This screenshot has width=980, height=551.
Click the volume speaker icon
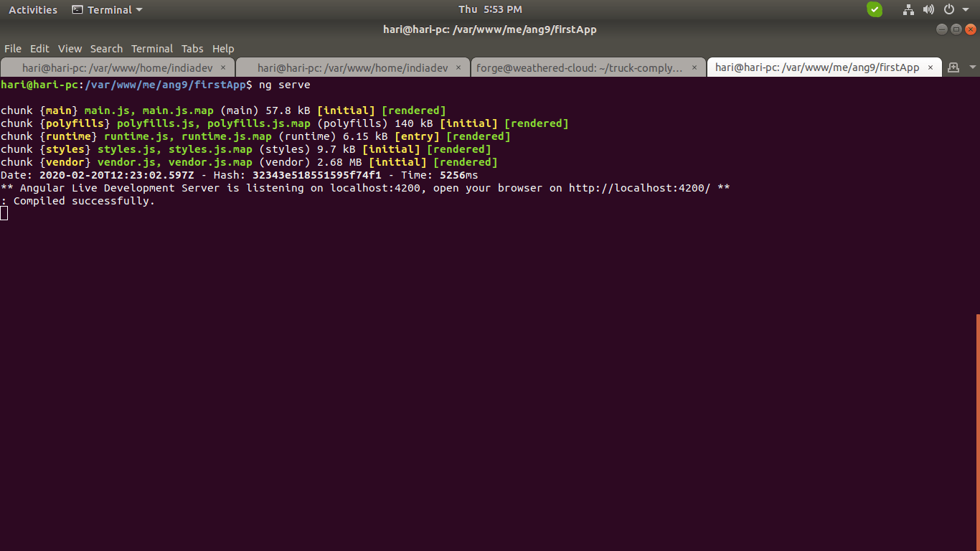click(x=928, y=9)
